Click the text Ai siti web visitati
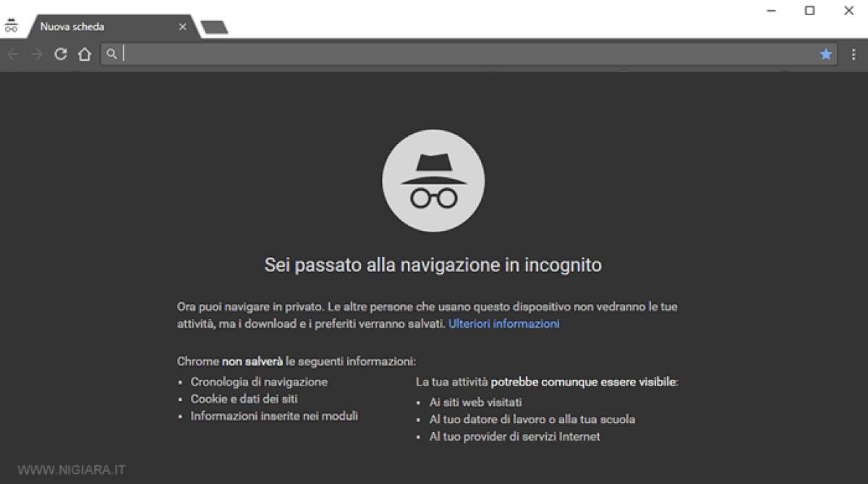Screen dimensions: 868x484 tap(475, 402)
